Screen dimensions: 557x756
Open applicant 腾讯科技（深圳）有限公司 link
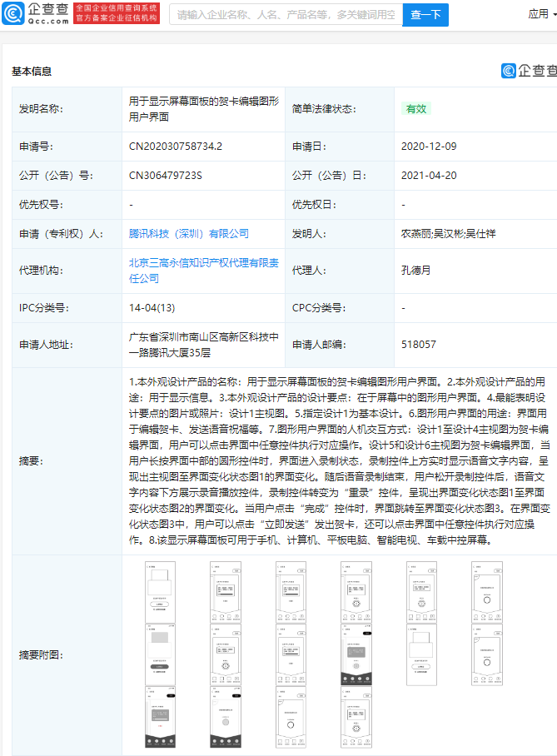188,234
